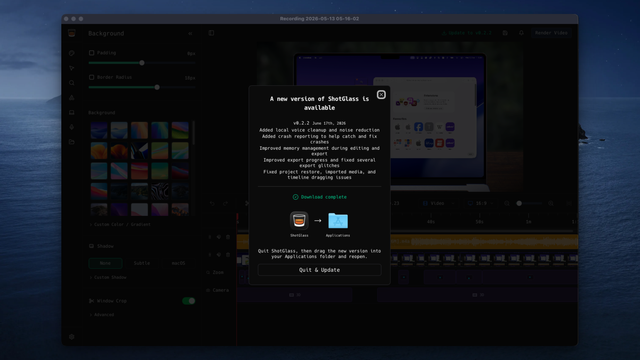Click the Render Video button
The width and height of the screenshot is (640, 360).
[x=551, y=33]
